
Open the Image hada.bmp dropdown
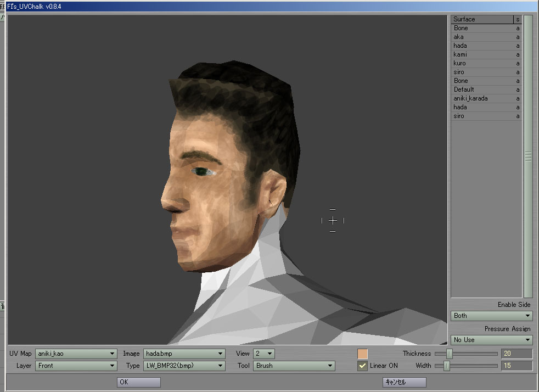pos(184,354)
